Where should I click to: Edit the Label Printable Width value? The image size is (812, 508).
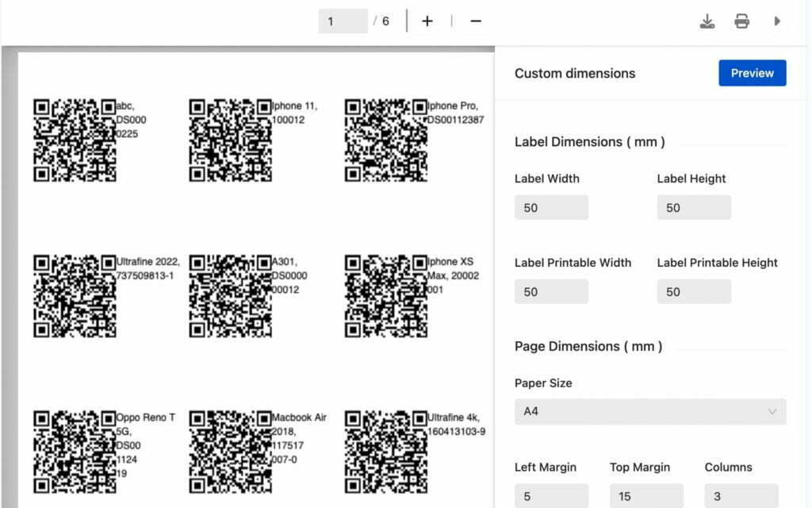[551, 291]
